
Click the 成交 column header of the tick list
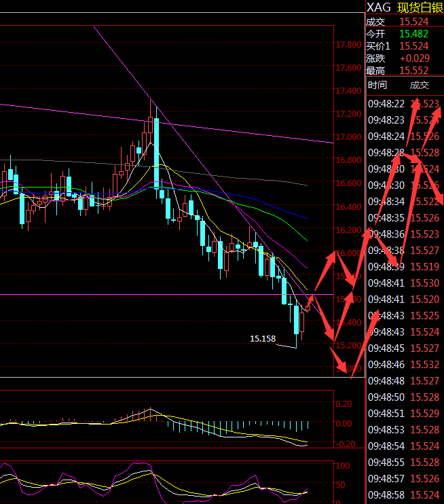point(420,85)
